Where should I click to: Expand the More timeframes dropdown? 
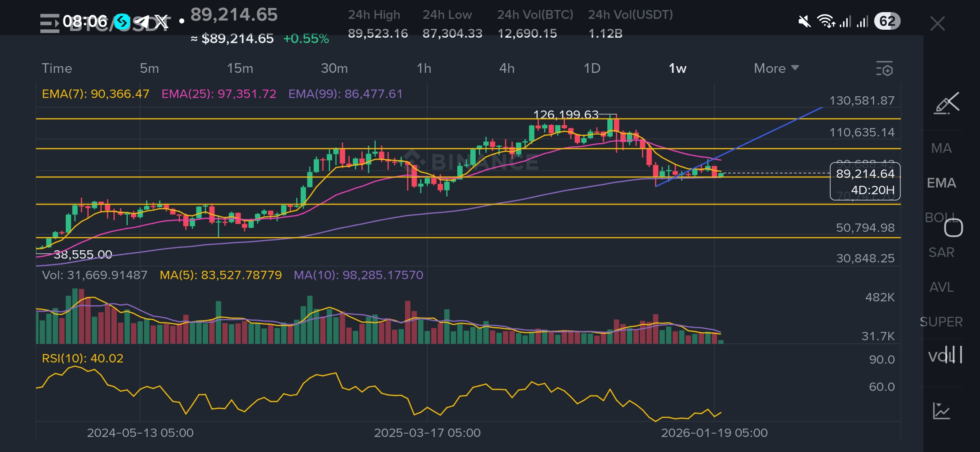click(x=776, y=68)
